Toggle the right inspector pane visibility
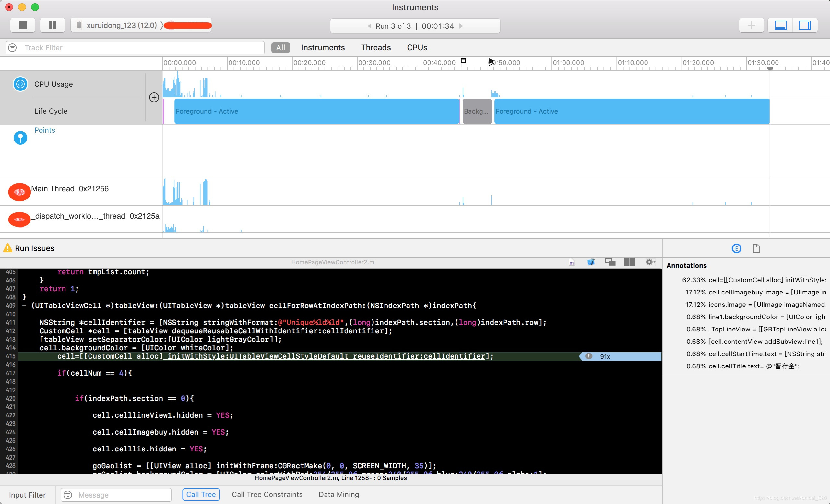The height and width of the screenshot is (504, 830). coord(805,26)
